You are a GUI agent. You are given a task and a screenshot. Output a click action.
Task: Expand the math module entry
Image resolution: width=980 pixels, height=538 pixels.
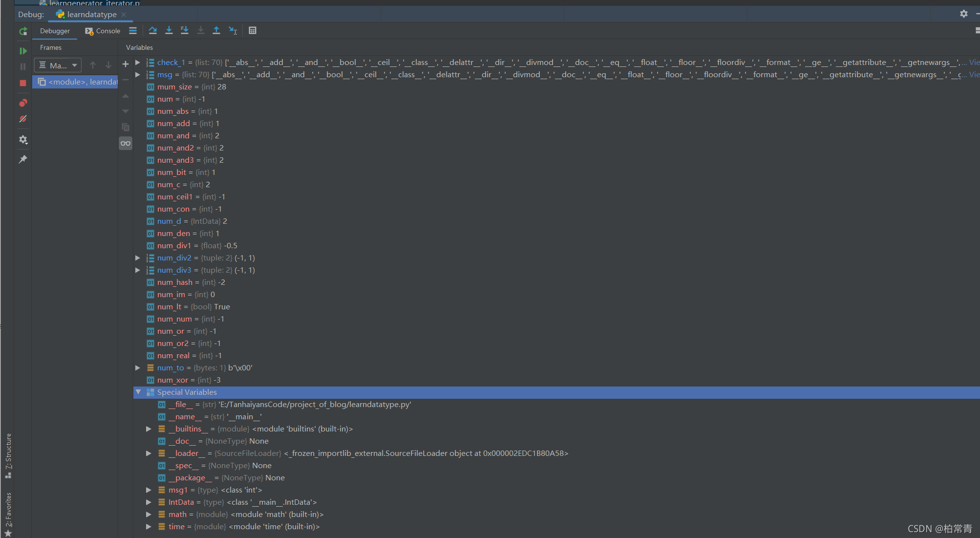tap(149, 515)
